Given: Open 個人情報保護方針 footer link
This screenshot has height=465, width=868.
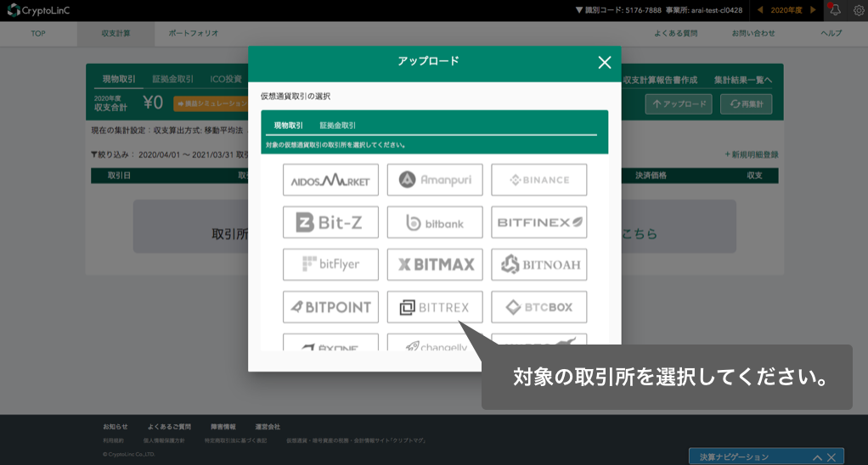Looking at the screenshot, I should pos(164,440).
